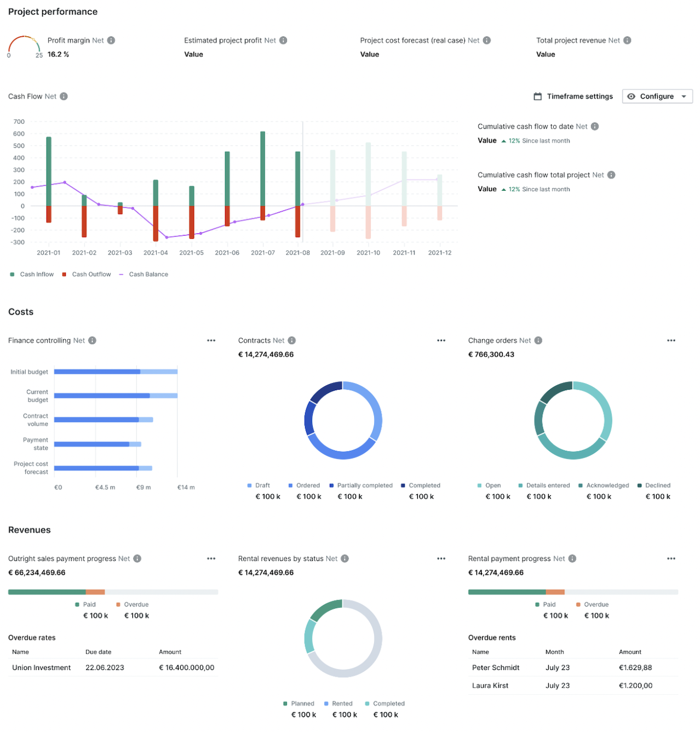Open the Timeframe settings calendar icon
Image resolution: width=700 pixels, height=732 pixels.
tap(537, 96)
